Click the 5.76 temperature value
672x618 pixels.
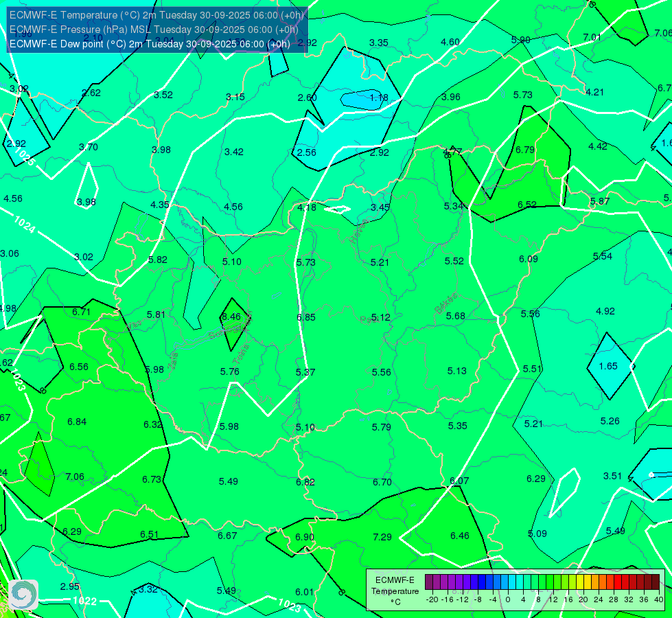[x=230, y=371]
